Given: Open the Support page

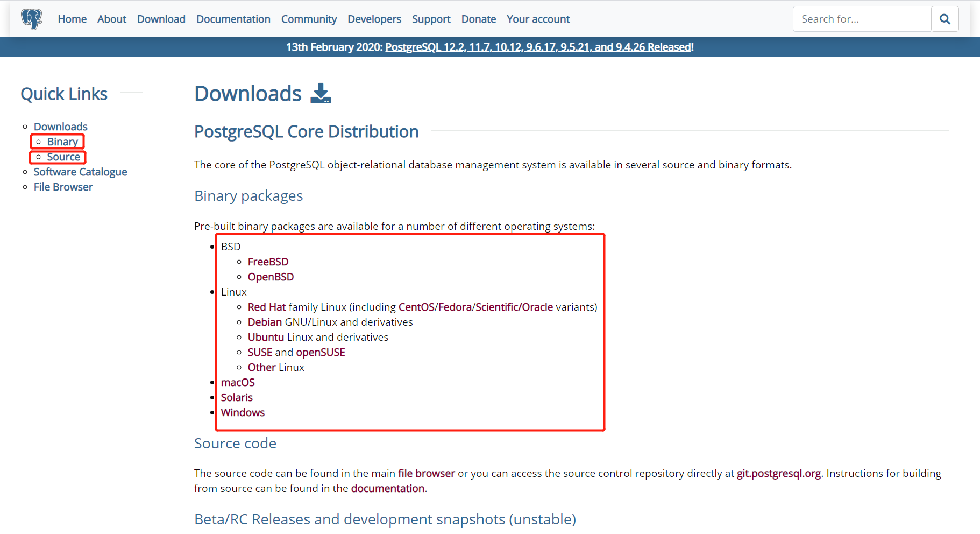Looking at the screenshot, I should click(431, 19).
